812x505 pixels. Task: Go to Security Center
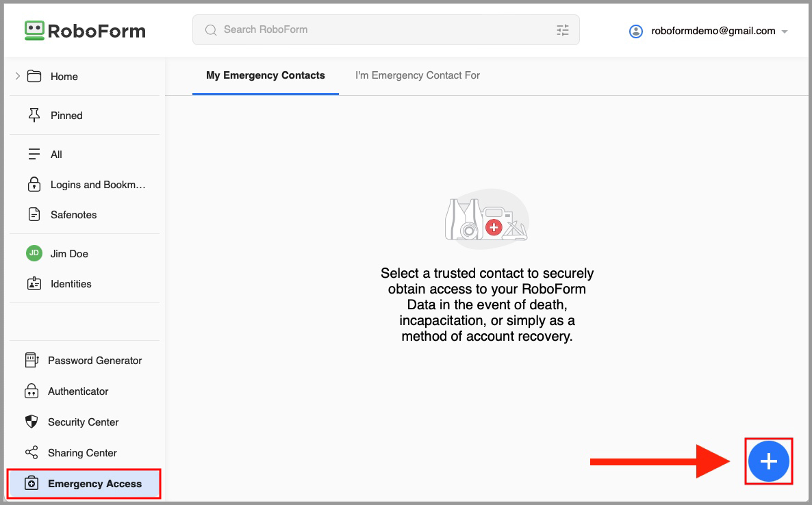tap(83, 422)
